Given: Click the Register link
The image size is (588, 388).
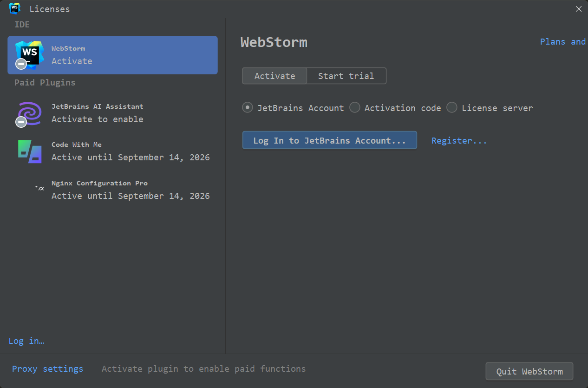Looking at the screenshot, I should (x=459, y=140).
